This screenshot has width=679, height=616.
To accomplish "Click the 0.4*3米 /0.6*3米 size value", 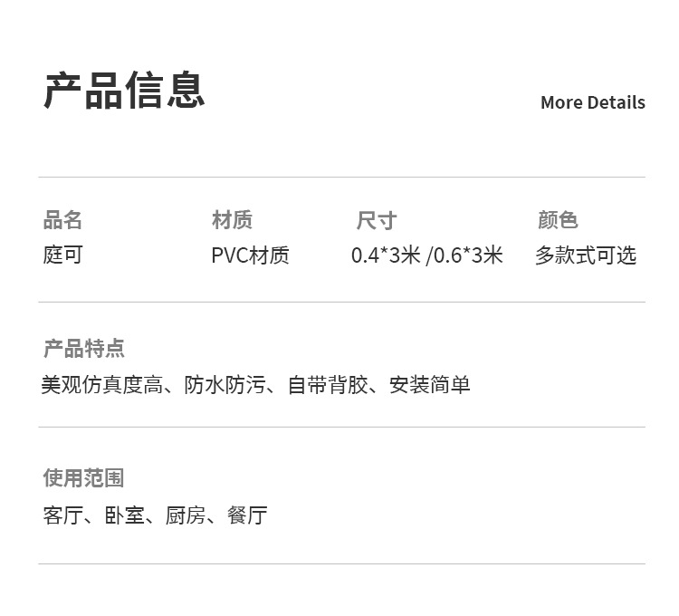I will [426, 255].
